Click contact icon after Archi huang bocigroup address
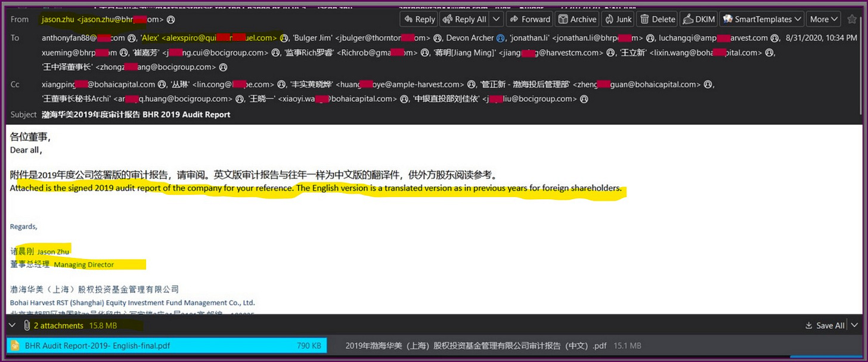The image size is (868, 362). pos(239,99)
